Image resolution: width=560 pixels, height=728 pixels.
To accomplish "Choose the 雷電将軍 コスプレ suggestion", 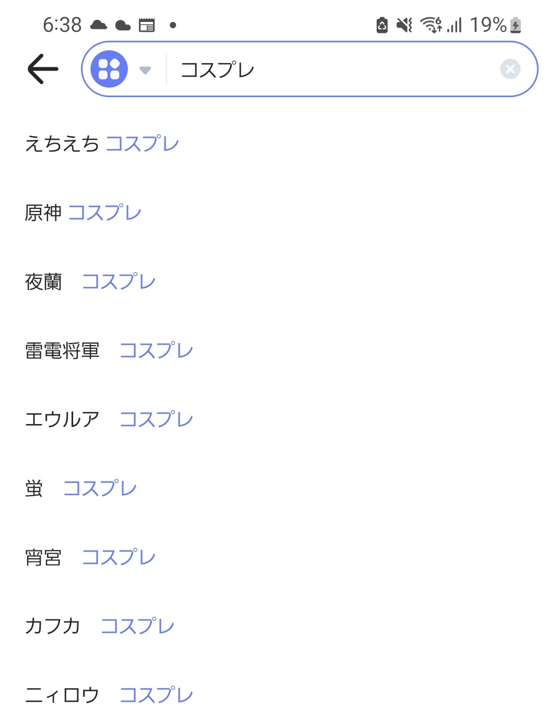I will (x=109, y=350).
